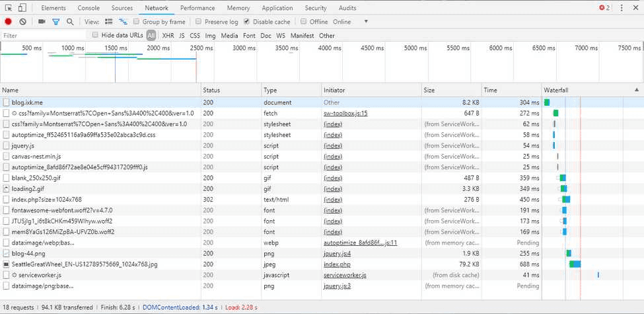Click the capture screenshots camera icon
Screen dimensions: 644x314
pos(42,22)
